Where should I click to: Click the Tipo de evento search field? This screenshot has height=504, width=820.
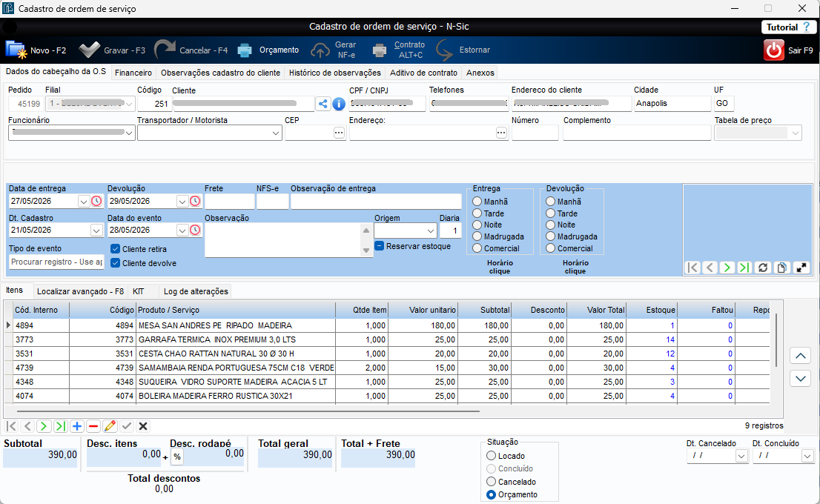click(x=56, y=262)
